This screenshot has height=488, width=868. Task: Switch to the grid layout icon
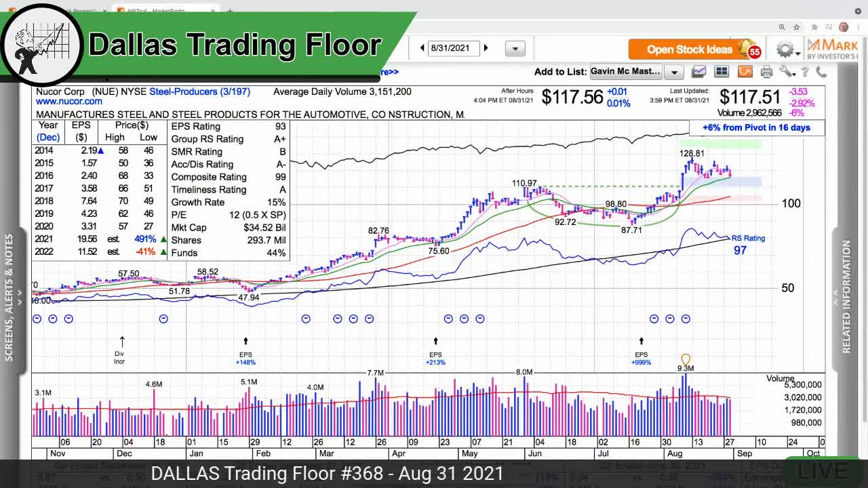pos(722,71)
